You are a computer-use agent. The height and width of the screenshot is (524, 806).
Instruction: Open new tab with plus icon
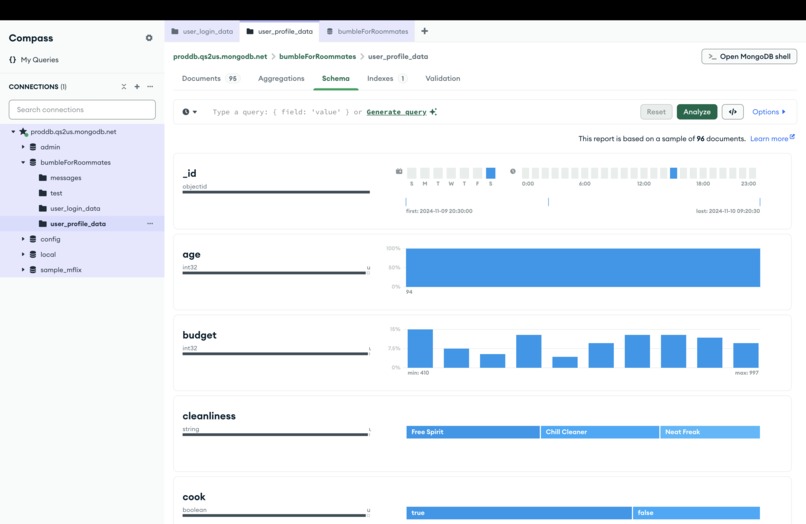click(425, 31)
